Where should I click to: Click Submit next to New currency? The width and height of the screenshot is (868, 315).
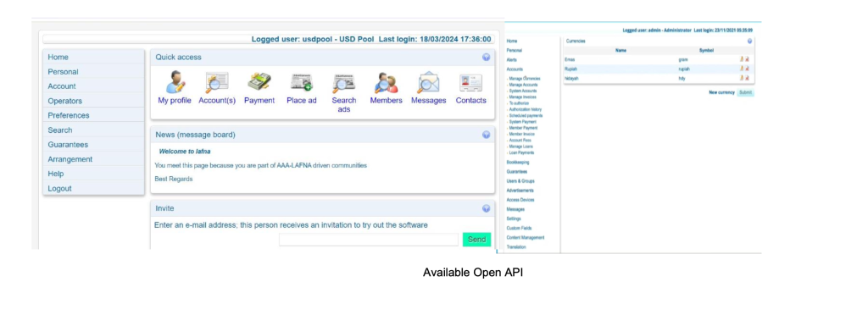click(x=746, y=92)
